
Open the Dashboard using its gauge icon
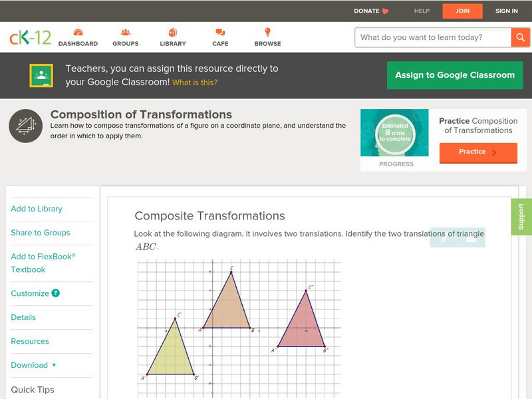[x=80, y=31]
